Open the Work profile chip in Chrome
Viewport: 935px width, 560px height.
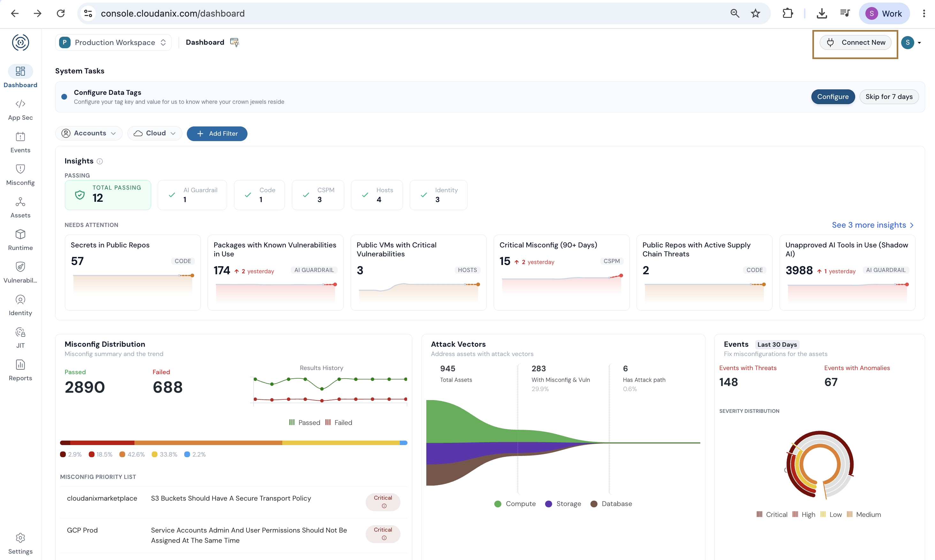point(884,14)
